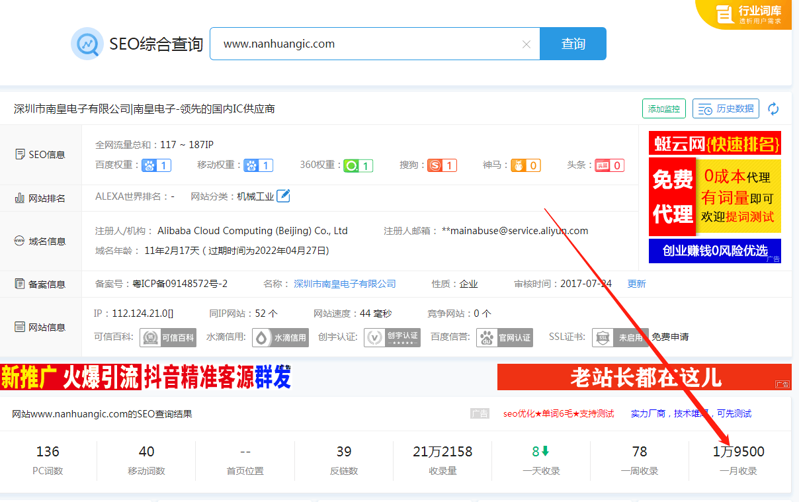Screen dimensions: 799x502
Task: Click the 搜狗 weight badge
Action: click(442, 165)
